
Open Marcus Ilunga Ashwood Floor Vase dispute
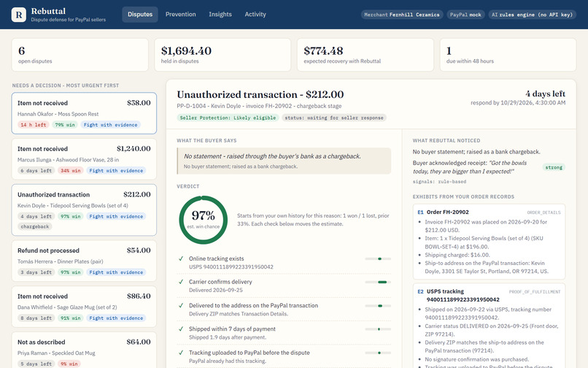84,159
